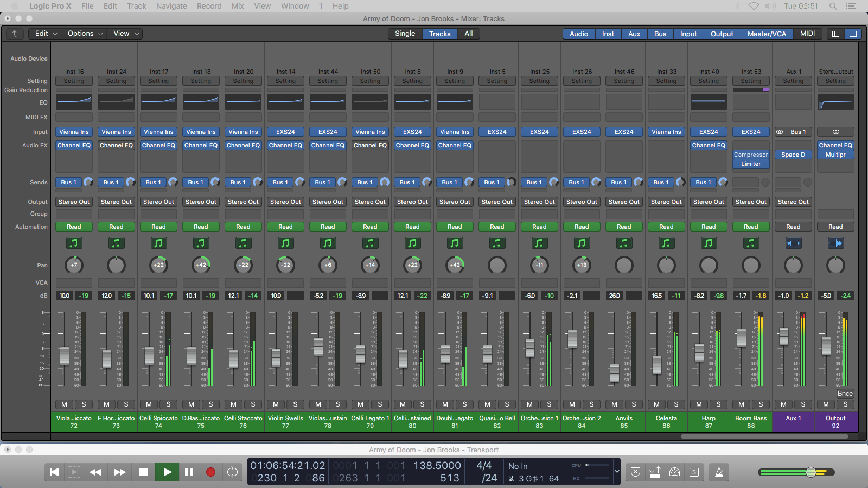Click the discard recording shield icon in transport

pos(635,472)
